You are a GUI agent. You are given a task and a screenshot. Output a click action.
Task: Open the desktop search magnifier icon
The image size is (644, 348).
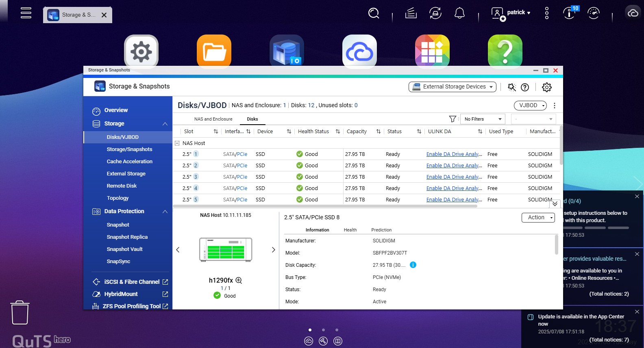373,13
